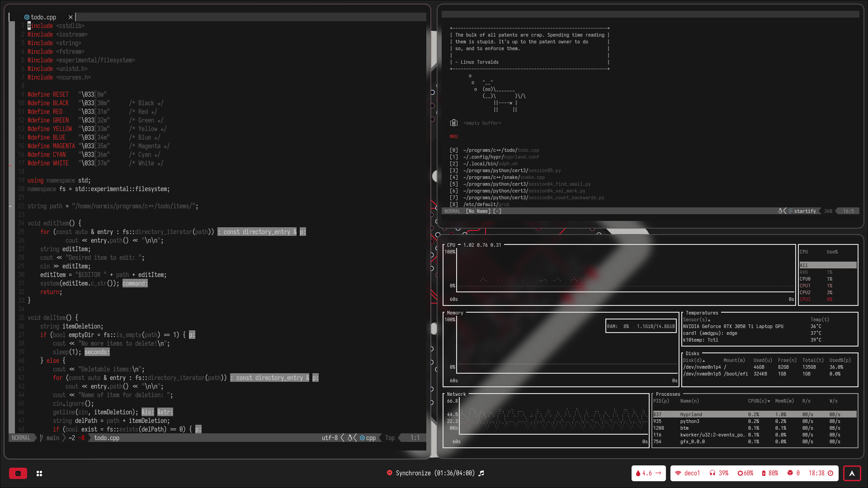
Task: Open the terminal workspace icon in bar
Action: pos(18,473)
